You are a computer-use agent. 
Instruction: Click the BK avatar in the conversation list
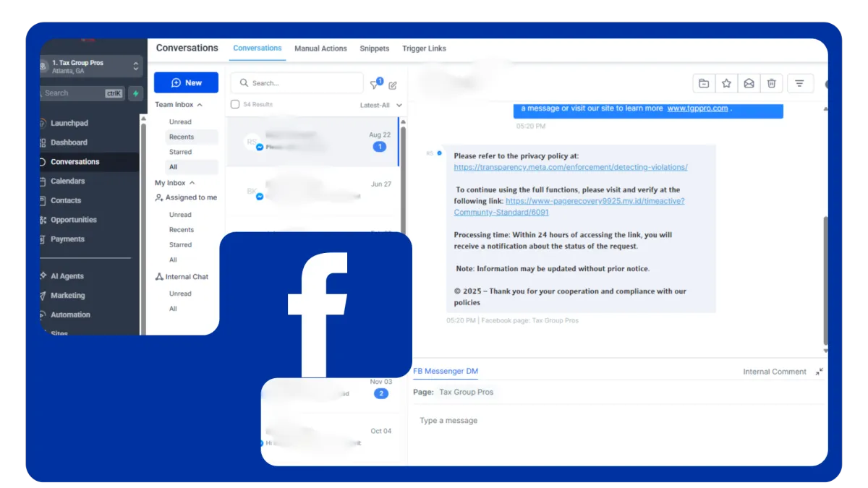tap(252, 192)
